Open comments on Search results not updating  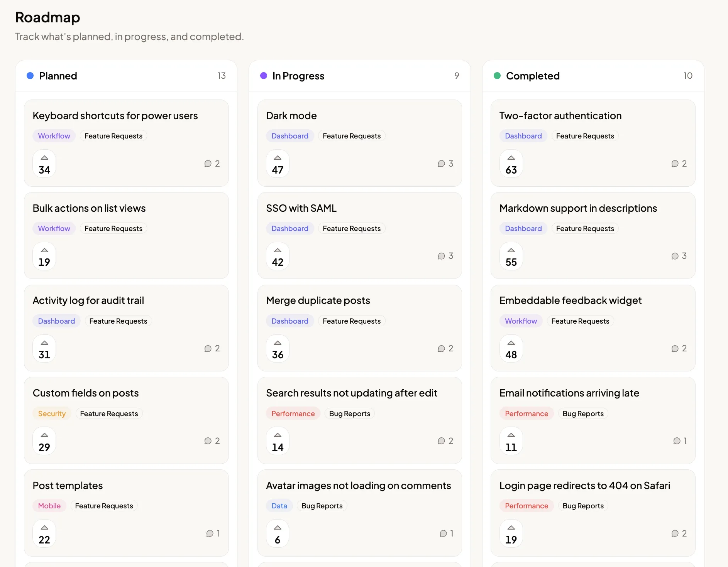[x=445, y=441]
